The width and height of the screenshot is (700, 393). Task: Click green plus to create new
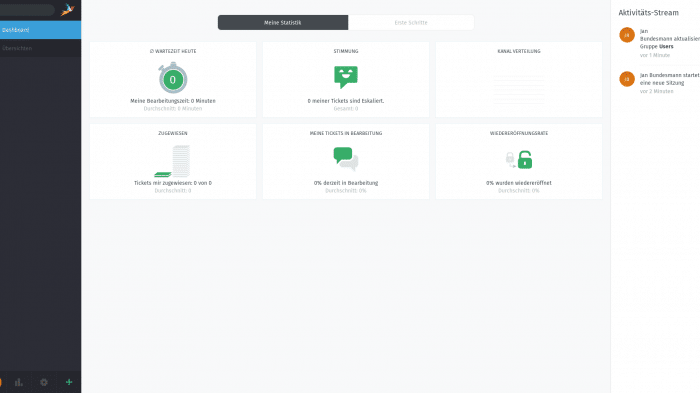click(69, 382)
